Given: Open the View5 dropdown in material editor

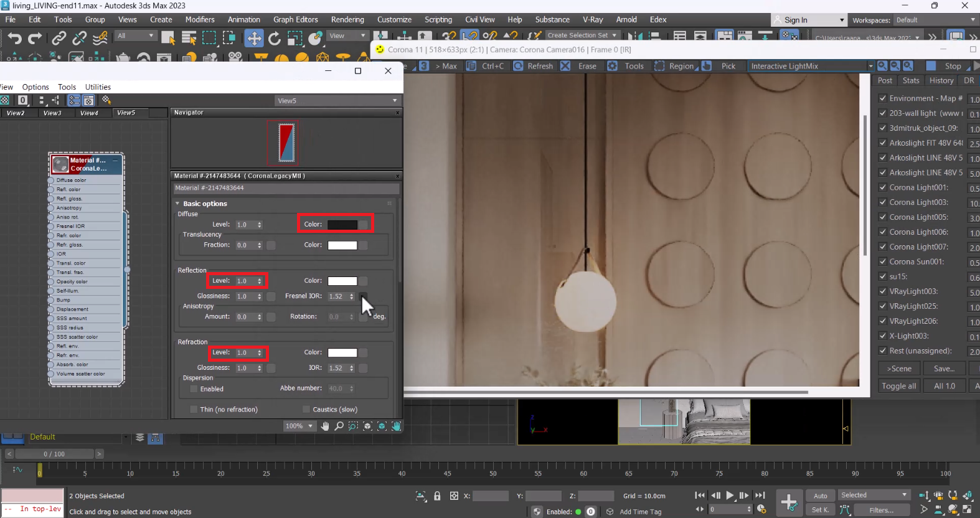Looking at the screenshot, I should pyautogui.click(x=337, y=101).
